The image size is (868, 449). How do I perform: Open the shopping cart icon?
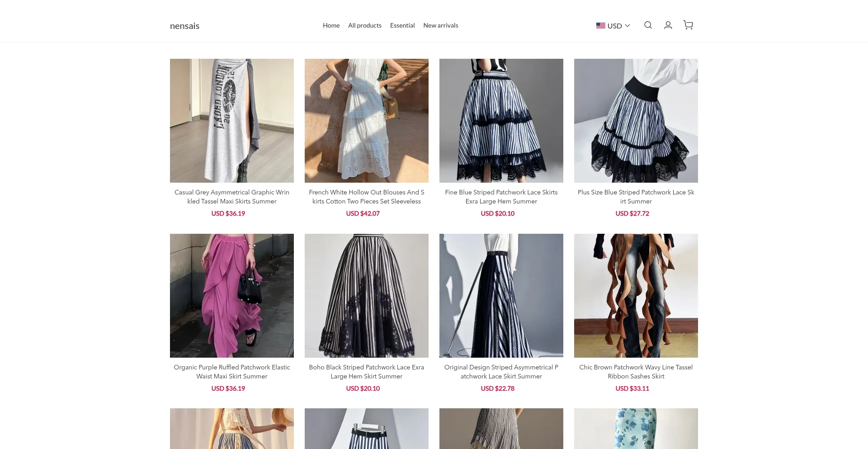pos(688,25)
